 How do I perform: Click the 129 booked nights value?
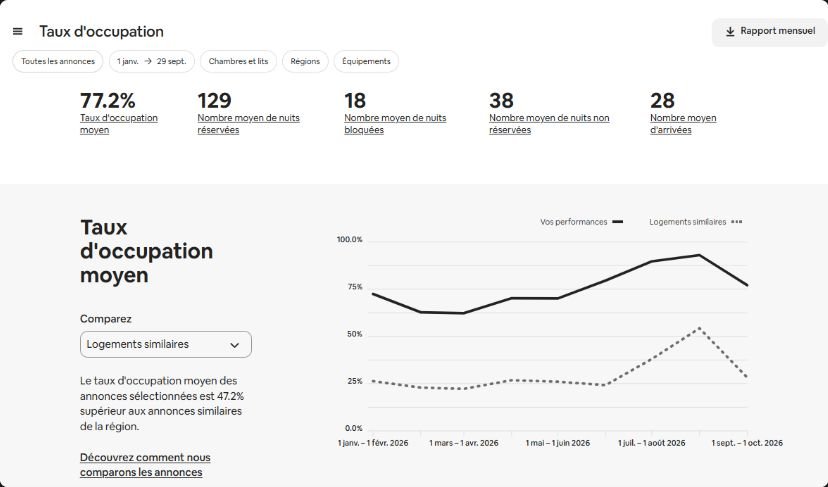pos(214,100)
